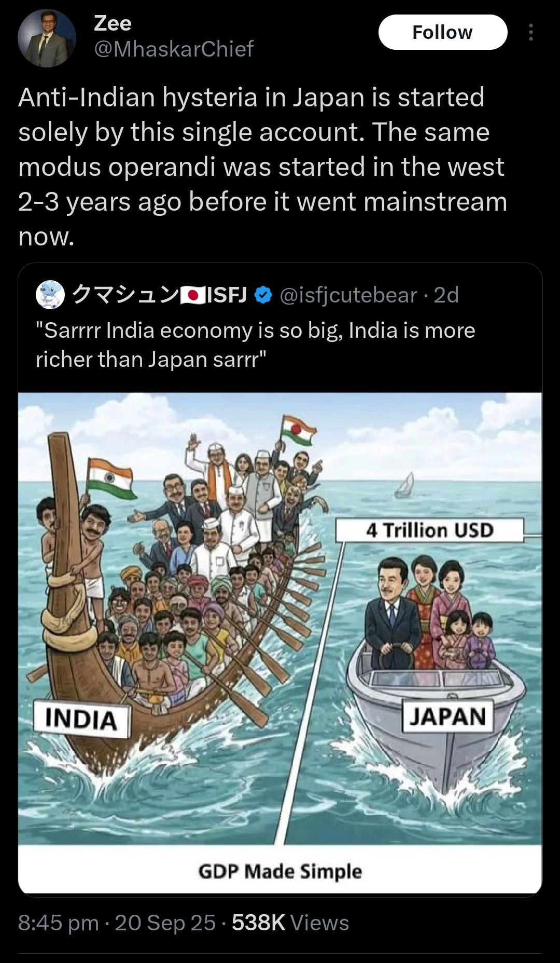
Task: Open the @MhaskarChief handle
Action: 174,49
